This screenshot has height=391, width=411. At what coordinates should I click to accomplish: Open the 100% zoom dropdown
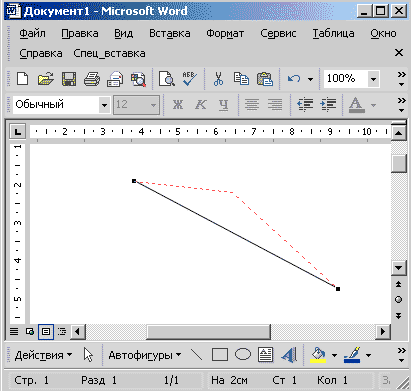point(374,79)
